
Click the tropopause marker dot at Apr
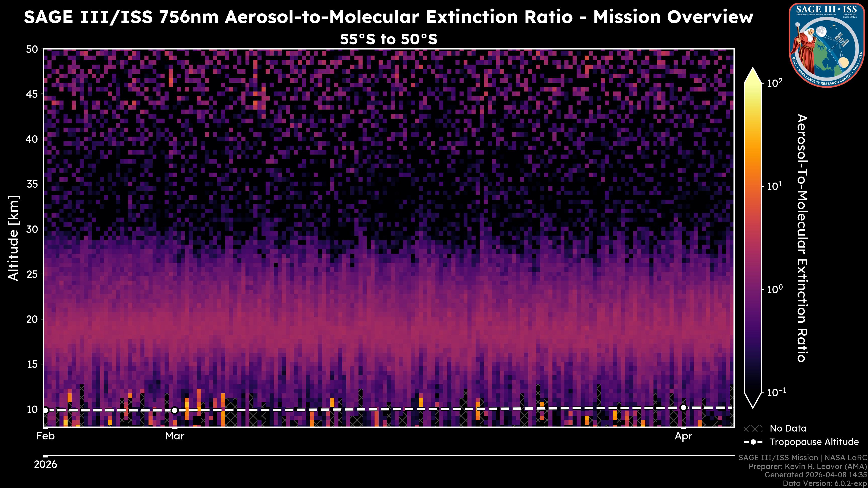click(x=683, y=408)
